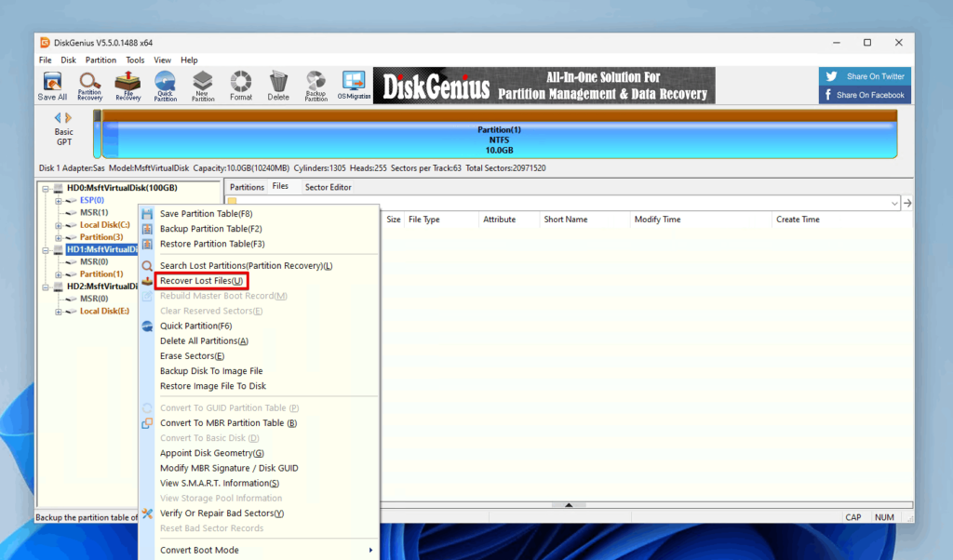Launch File Recovery using its toolbar icon
The height and width of the screenshot is (560, 953).
(x=127, y=85)
